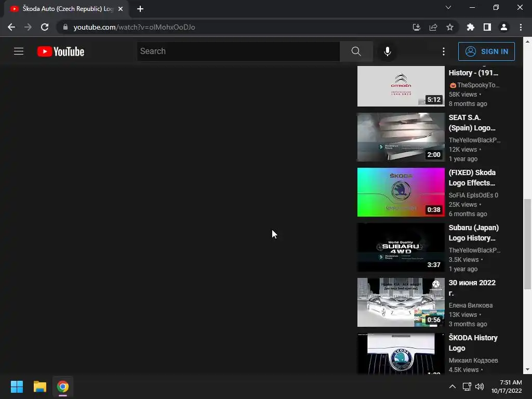Viewport: 532px width, 399px height.
Task: Open the Chrome three-dot menu
Action: [x=521, y=27]
